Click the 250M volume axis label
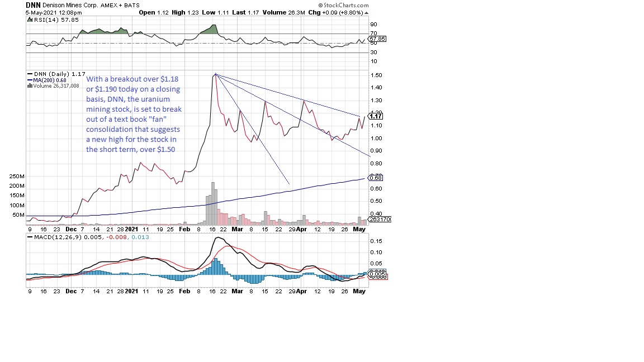Screen dimensions: 644x362 click(17, 177)
